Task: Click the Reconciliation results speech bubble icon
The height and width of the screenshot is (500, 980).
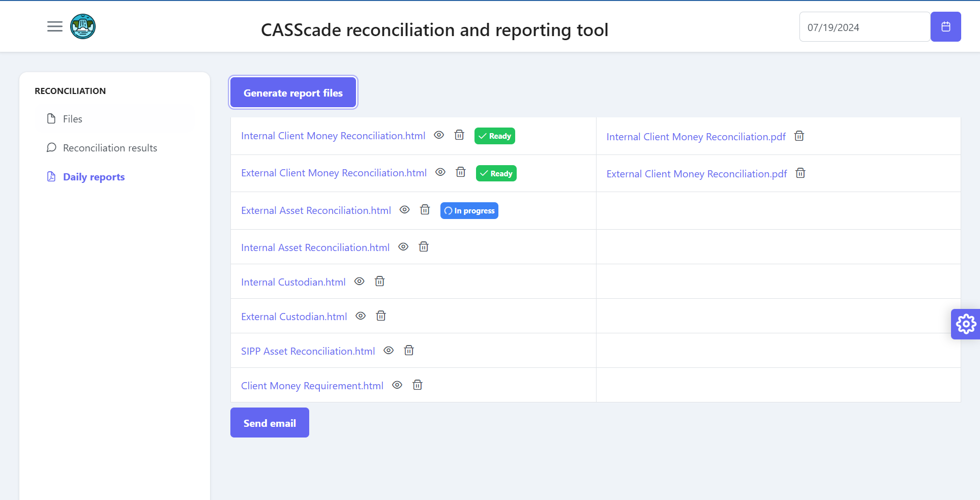Action: point(51,147)
